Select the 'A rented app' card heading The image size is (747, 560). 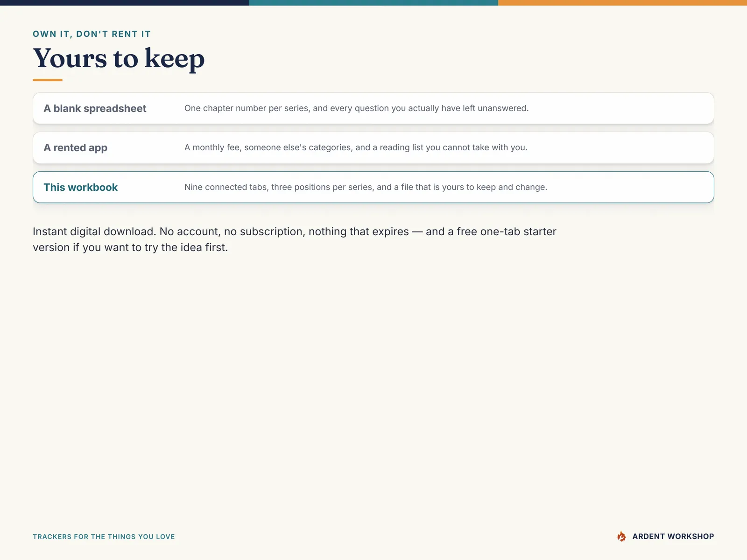click(x=76, y=147)
